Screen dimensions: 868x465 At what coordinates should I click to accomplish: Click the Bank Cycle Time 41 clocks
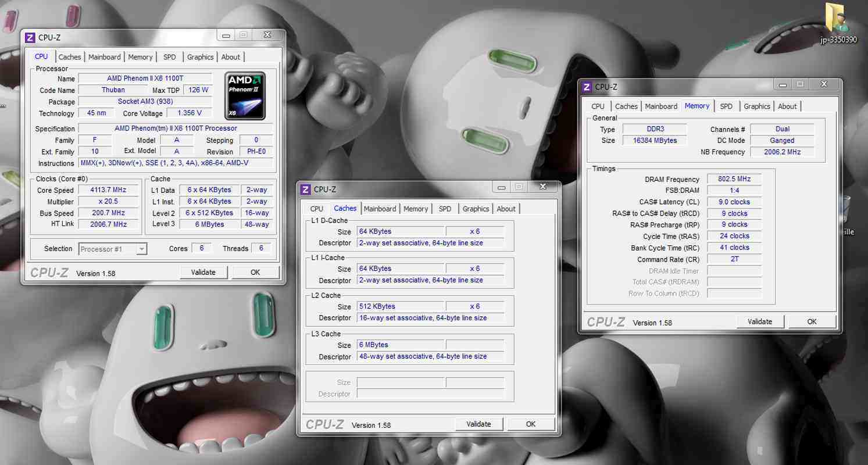point(734,248)
